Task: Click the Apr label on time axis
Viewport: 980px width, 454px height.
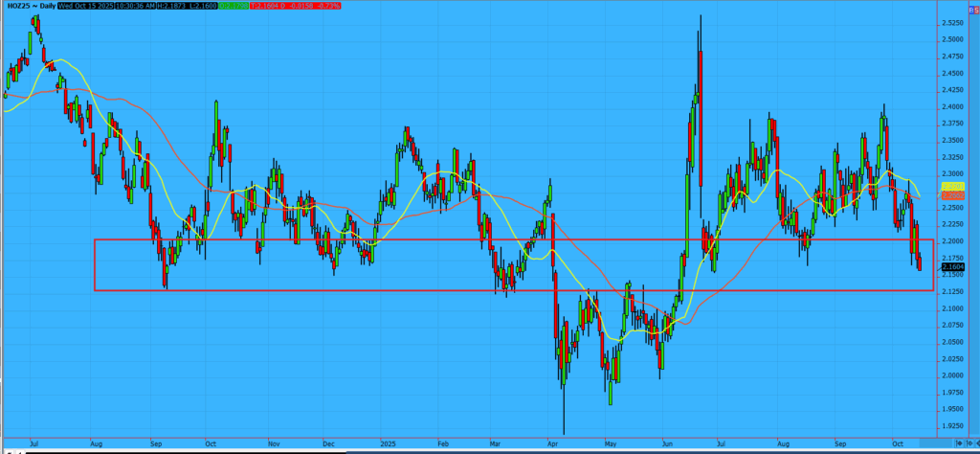Action: tap(551, 445)
